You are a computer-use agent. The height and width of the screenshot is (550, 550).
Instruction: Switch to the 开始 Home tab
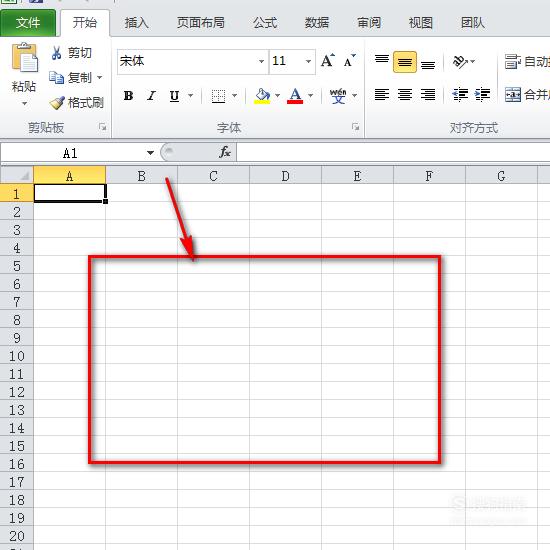(85, 23)
